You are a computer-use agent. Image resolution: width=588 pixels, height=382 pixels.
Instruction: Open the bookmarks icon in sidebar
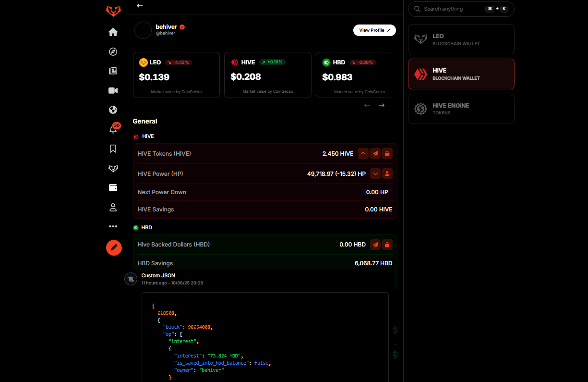coord(113,149)
